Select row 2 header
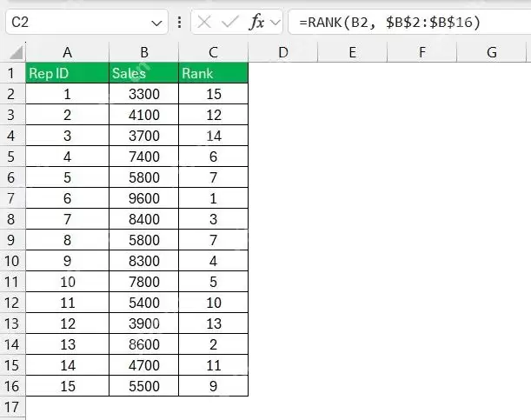531x420 pixels. tap(12, 94)
